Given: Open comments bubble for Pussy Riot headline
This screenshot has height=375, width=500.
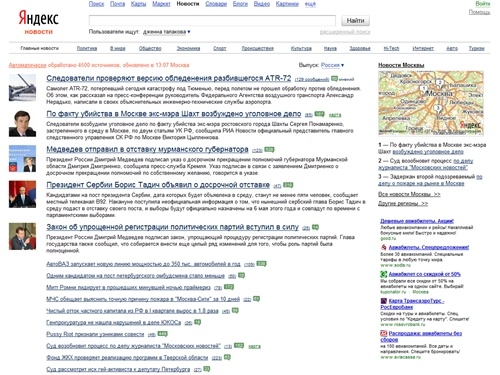Looking at the screenshot, I should (162, 334).
